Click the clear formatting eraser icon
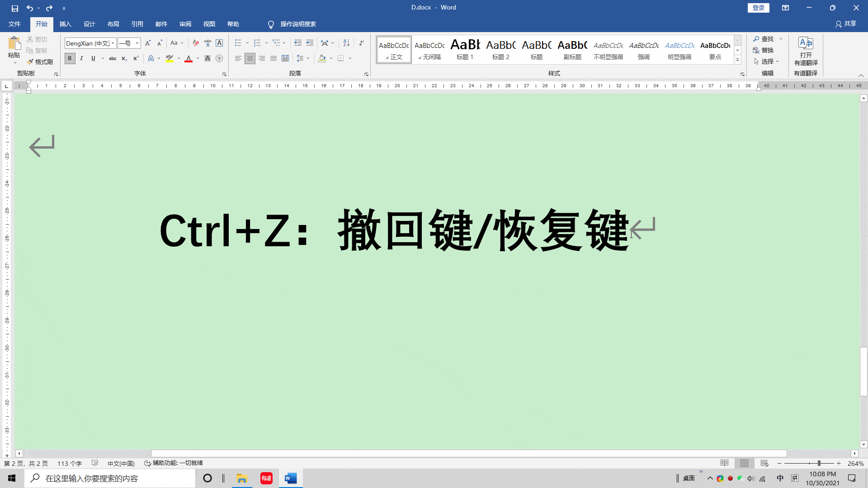The image size is (868, 488). [x=196, y=43]
